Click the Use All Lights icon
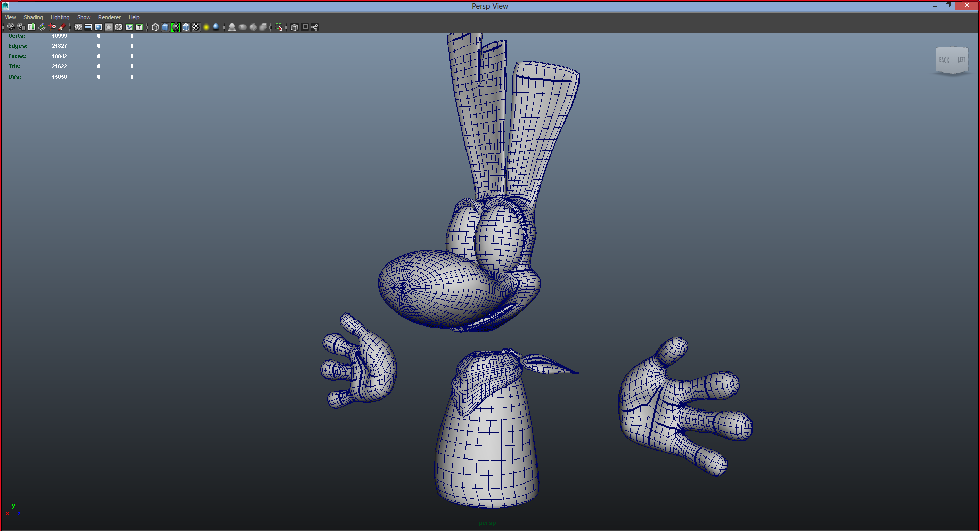The height and width of the screenshot is (531, 980). tap(206, 27)
